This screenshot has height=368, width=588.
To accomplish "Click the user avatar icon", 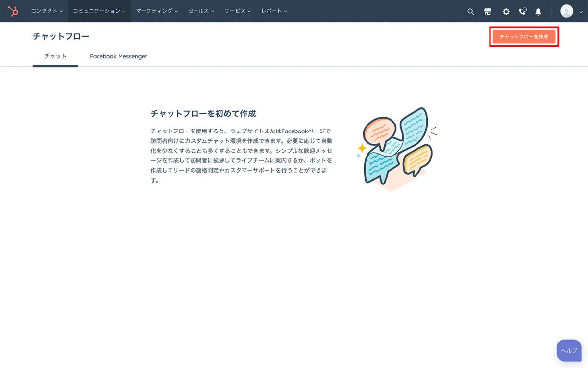I will (x=566, y=11).
